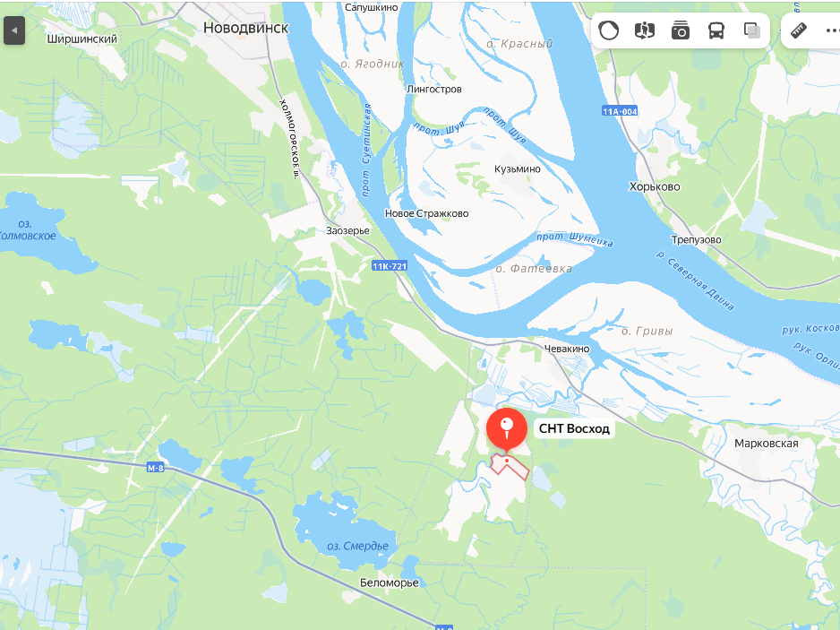Click the Марковская village label
The width and height of the screenshot is (840, 630).
[766, 444]
